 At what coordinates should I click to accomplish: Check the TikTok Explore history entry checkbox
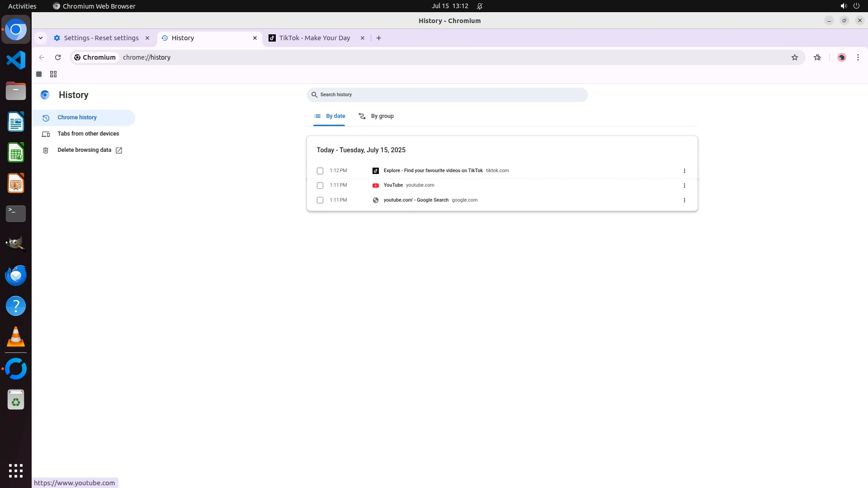point(320,171)
